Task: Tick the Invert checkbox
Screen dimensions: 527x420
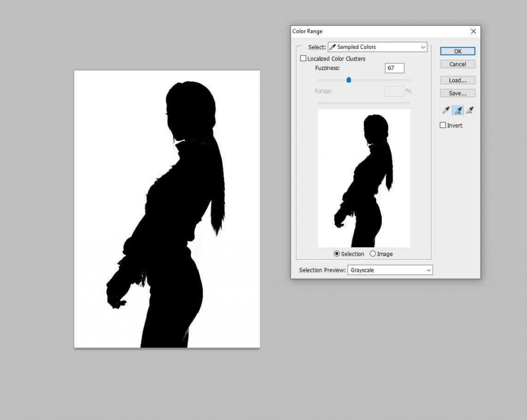Action: coord(443,125)
